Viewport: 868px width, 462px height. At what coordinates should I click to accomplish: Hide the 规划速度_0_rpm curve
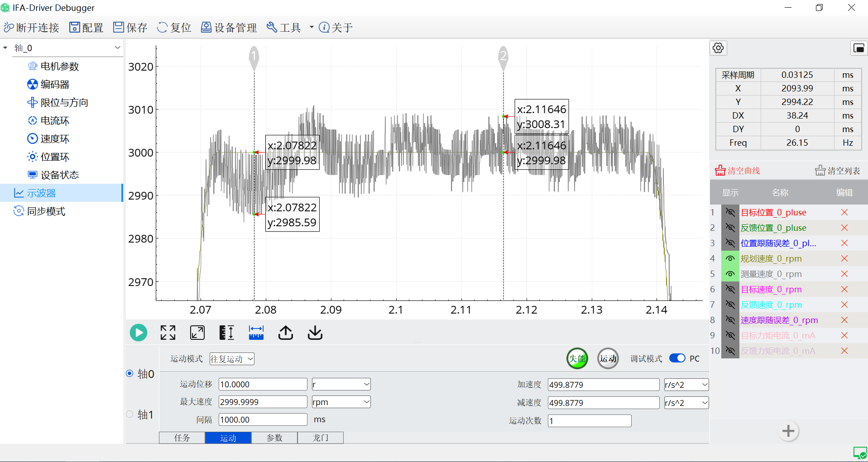[x=730, y=258]
